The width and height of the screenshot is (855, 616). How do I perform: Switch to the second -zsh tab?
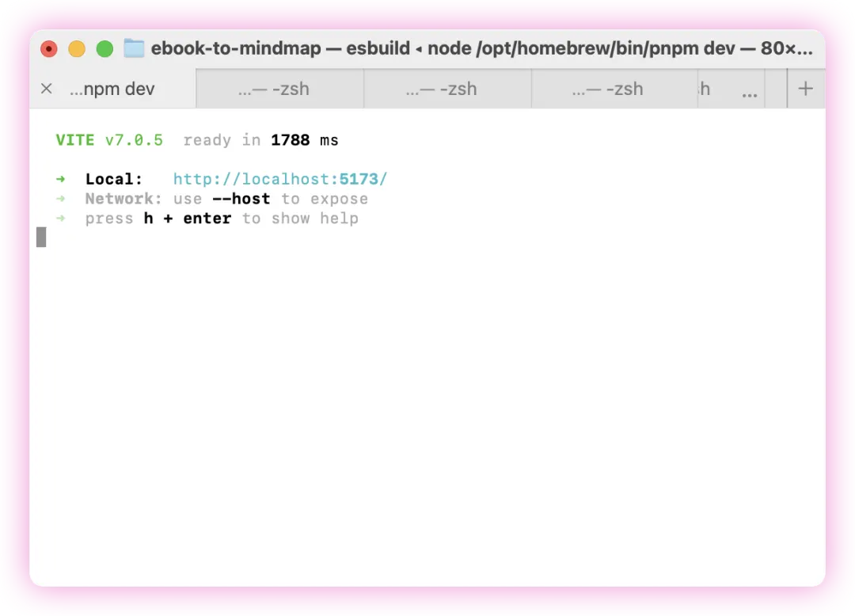(447, 89)
